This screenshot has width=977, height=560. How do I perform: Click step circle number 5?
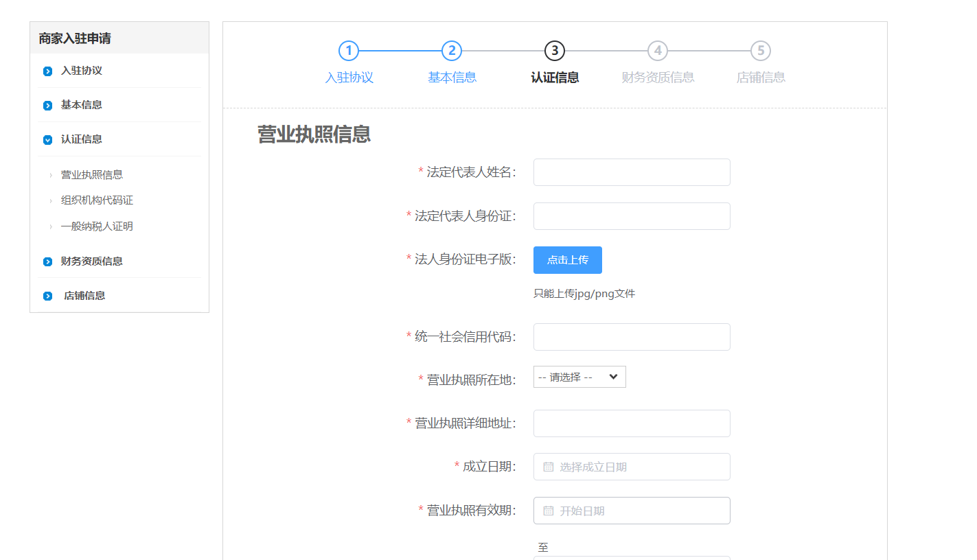point(761,51)
